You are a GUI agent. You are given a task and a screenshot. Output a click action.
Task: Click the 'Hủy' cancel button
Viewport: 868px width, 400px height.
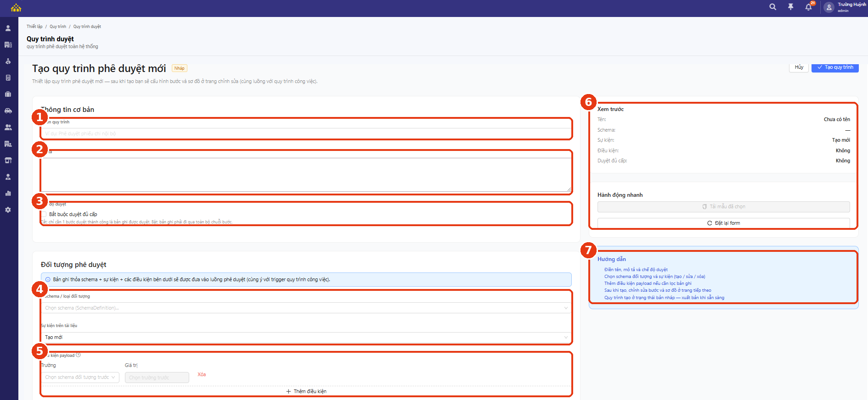click(x=799, y=67)
